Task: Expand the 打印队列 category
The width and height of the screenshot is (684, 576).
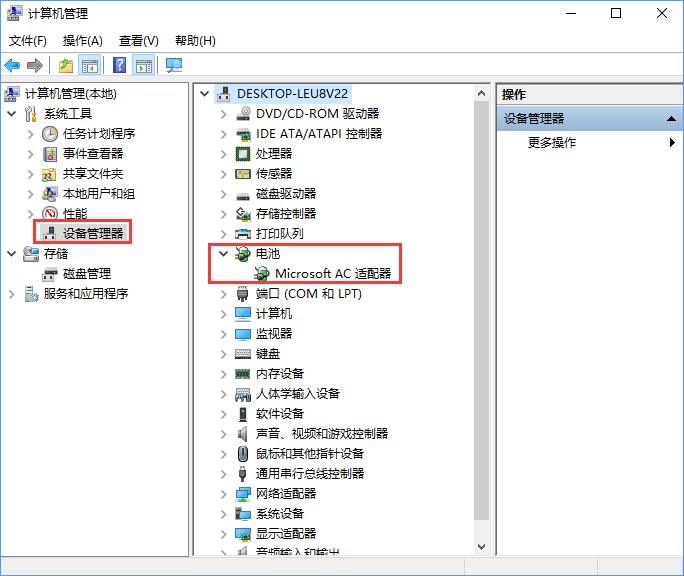Action: (x=223, y=234)
